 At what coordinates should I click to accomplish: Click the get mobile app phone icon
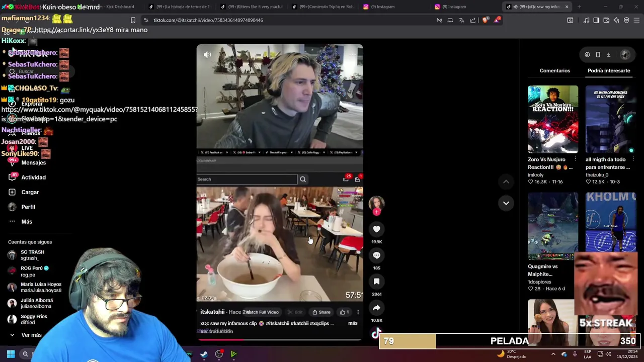point(598,54)
